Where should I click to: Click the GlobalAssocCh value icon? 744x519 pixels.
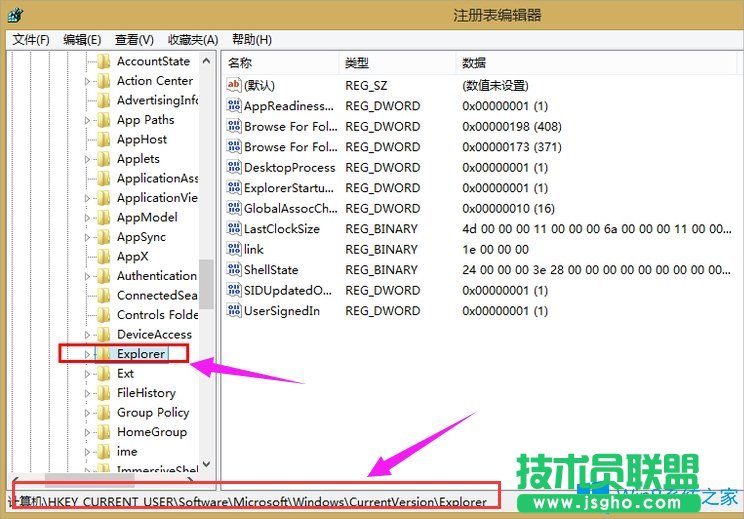click(234, 208)
